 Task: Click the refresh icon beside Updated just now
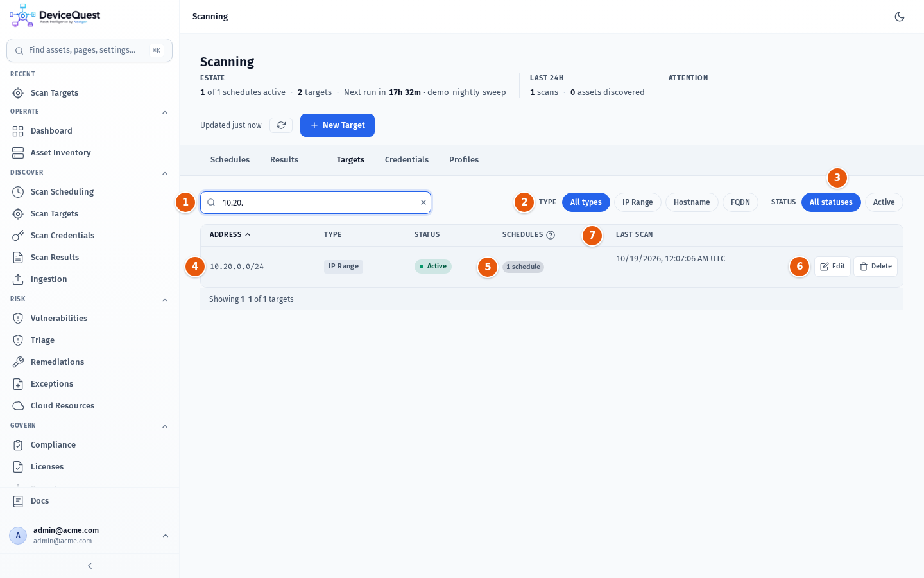coord(281,125)
